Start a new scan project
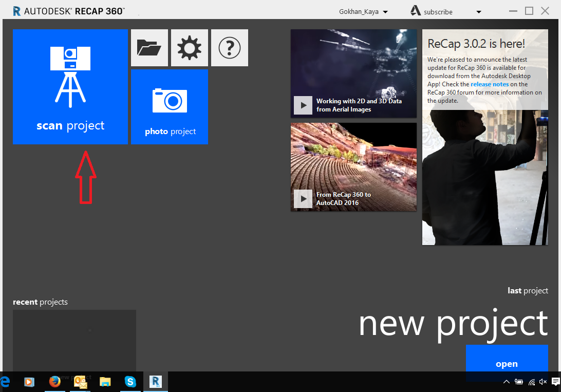561x392 pixels. (70, 87)
